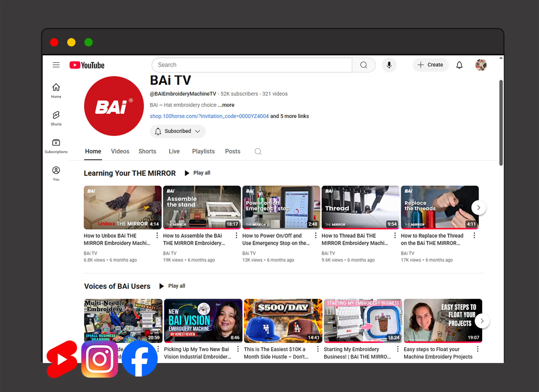Open options menu for Unbox video
This screenshot has height=392, width=539.
pyautogui.click(x=157, y=235)
